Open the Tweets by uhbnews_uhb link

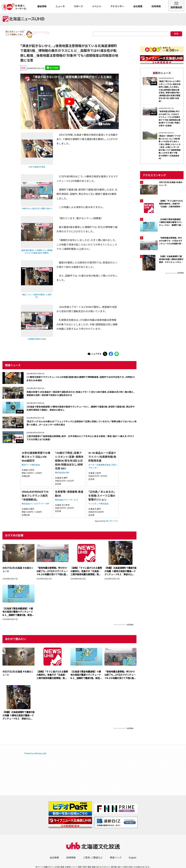pyautogui.click(x=35, y=753)
